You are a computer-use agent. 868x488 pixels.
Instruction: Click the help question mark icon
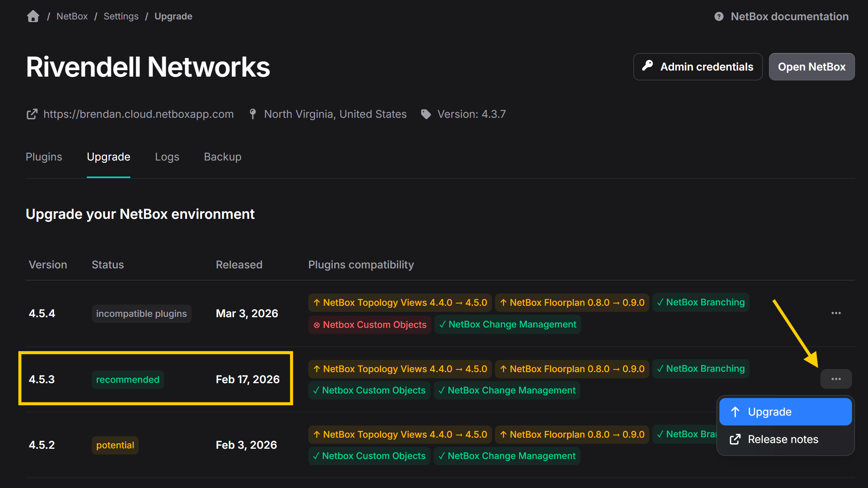coord(719,16)
